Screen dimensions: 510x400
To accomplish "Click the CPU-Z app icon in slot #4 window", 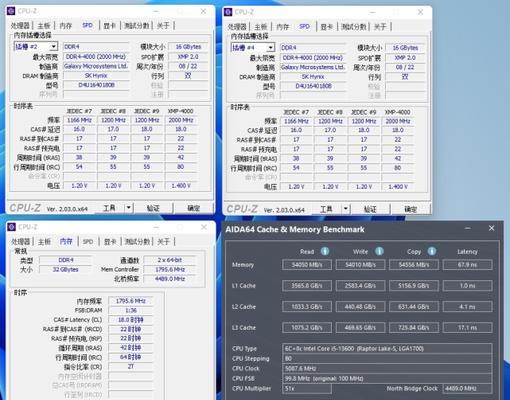I will coord(228,12).
